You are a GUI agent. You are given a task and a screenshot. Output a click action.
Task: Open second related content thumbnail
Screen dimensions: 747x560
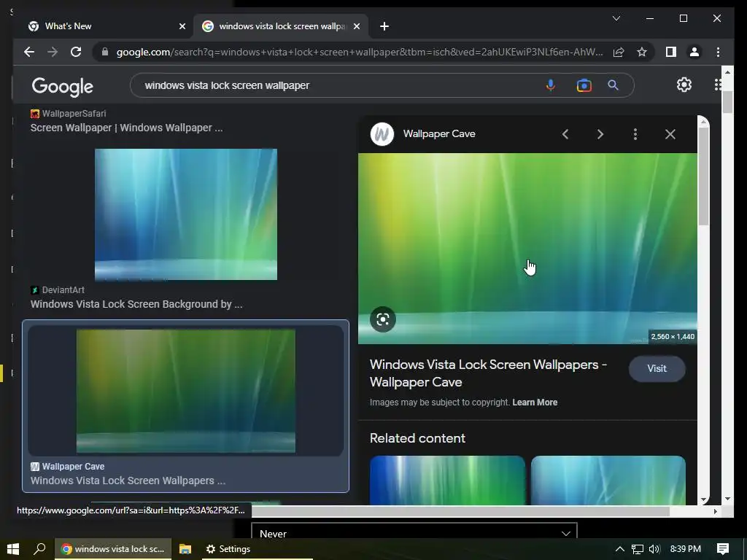point(608,481)
